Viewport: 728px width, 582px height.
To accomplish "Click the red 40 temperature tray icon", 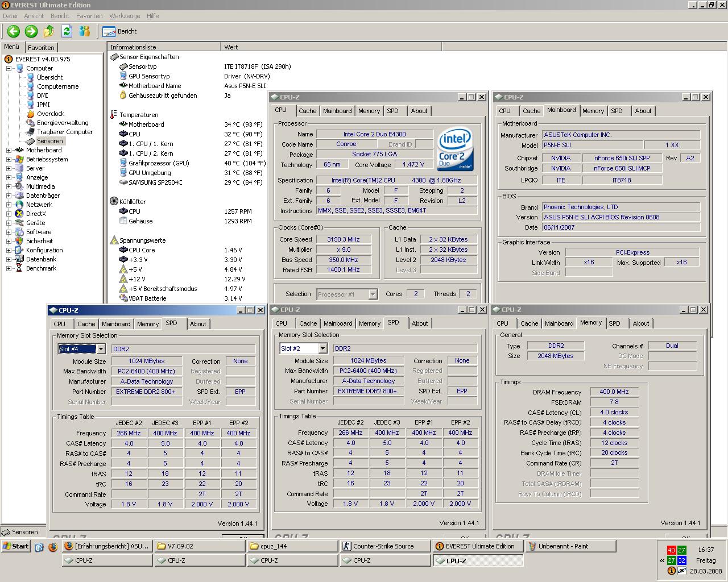I will pos(672,550).
